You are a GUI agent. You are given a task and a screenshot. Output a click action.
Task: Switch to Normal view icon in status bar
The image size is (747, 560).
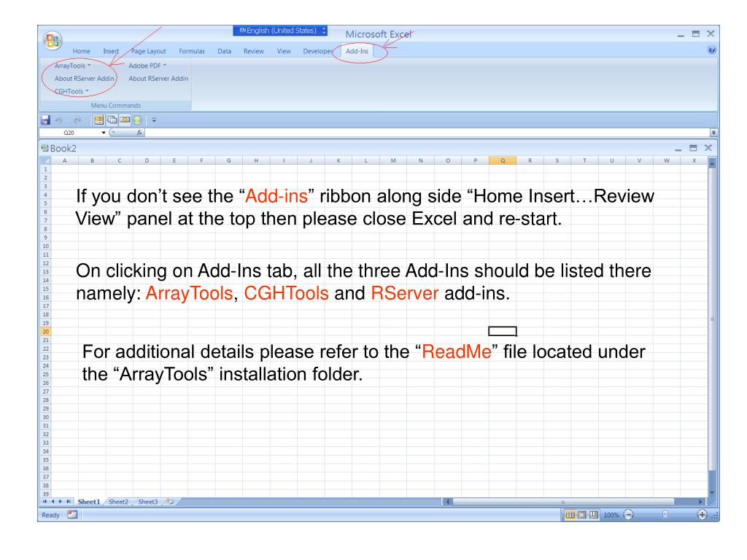coord(570,515)
